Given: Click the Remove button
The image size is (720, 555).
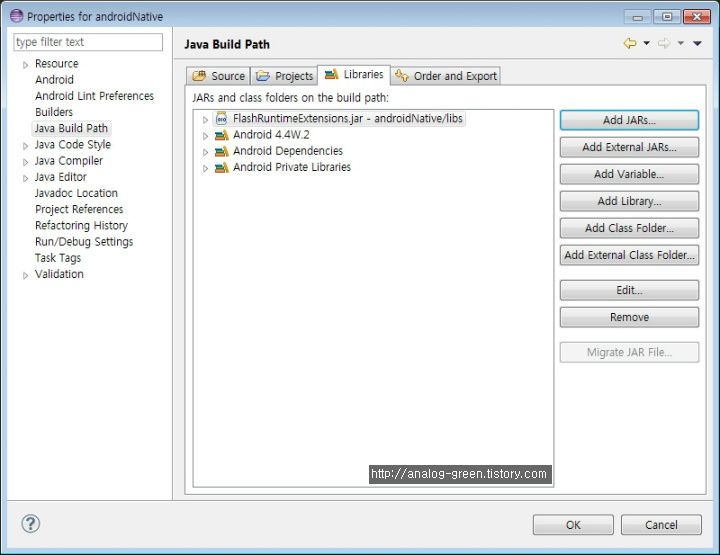Looking at the screenshot, I should click(x=629, y=317).
